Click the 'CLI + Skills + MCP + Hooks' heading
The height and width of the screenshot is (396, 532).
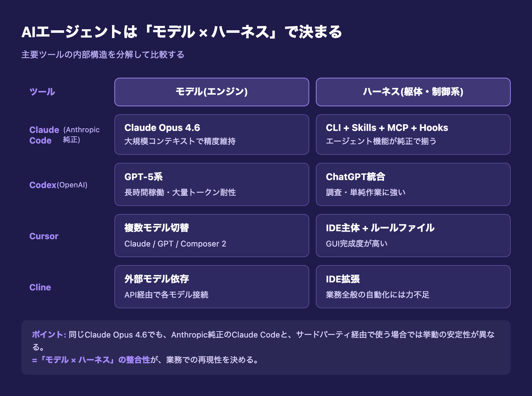[x=387, y=128]
